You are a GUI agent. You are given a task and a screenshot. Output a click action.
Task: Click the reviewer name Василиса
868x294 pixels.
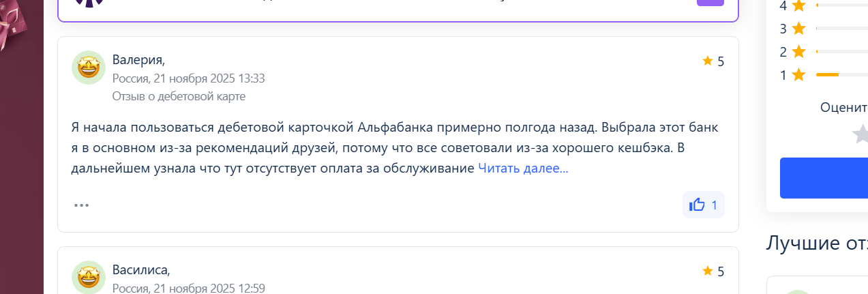pyautogui.click(x=141, y=269)
